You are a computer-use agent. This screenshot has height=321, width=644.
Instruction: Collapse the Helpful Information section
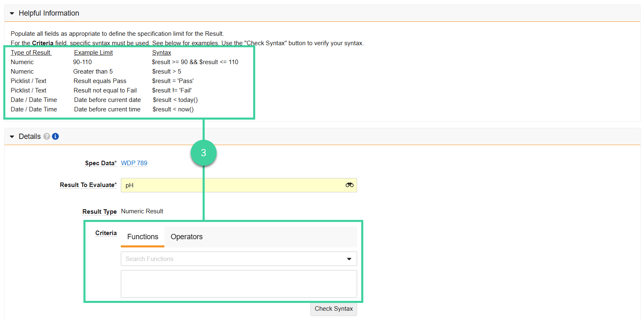click(11, 13)
